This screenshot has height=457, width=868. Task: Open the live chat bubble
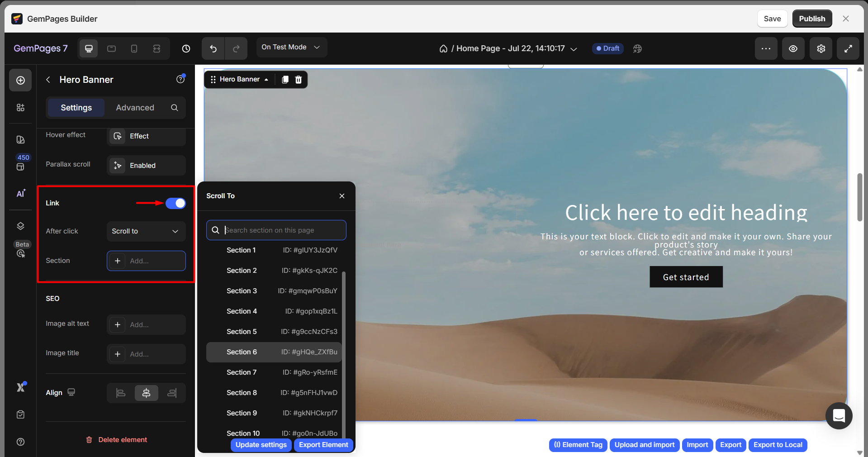pos(839,415)
